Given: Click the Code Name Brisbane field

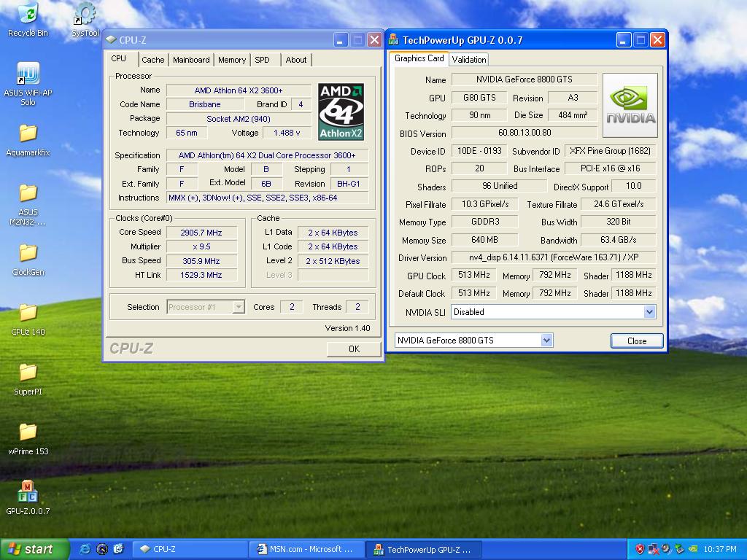Looking at the screenshot, I should click(x=205, y=104).
